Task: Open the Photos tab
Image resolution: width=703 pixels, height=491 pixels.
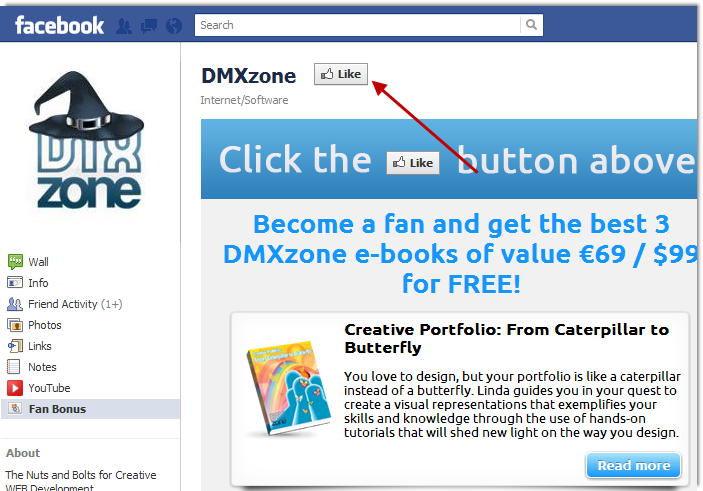Action: (45, 325)
